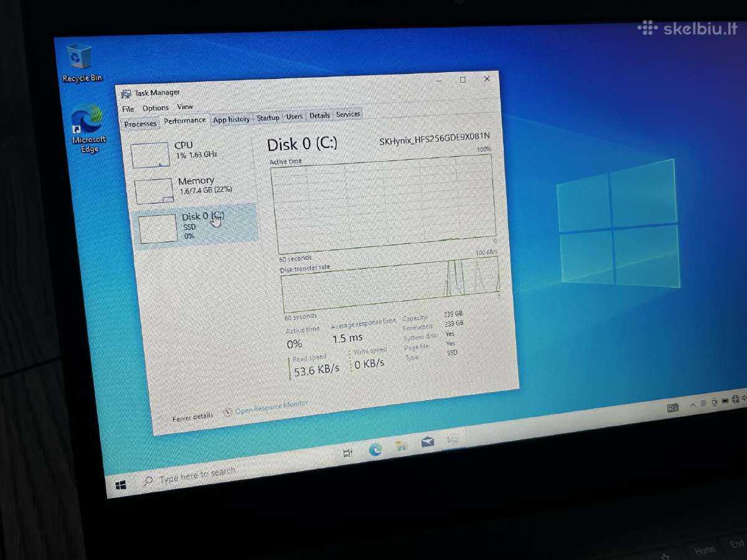Click the Windows Start button
The width and height of the screenshot is (747, 560).
(121, 485)
